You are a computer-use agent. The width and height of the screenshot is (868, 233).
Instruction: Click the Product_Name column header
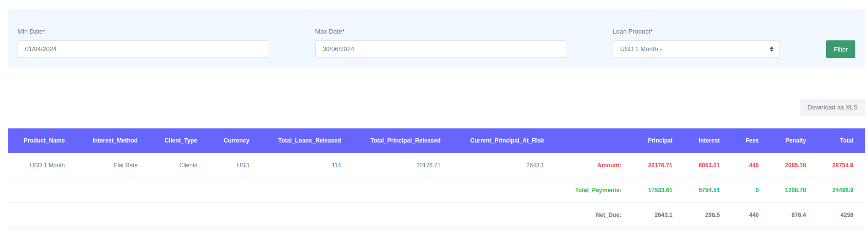click(44, 141)
